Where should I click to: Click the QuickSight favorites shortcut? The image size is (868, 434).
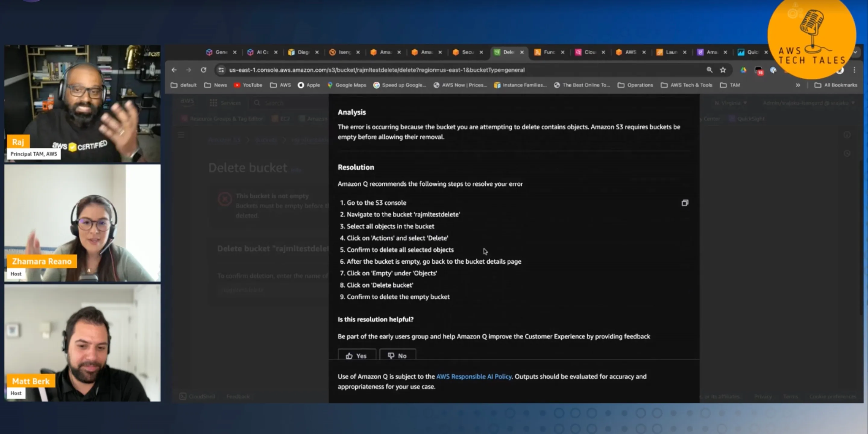pos(746,119)
